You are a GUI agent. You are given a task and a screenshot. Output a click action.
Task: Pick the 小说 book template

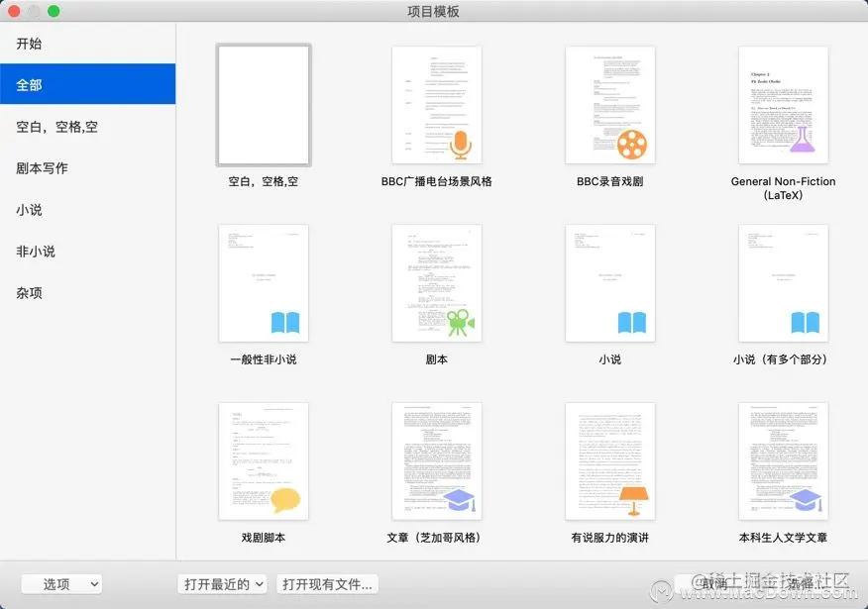point(610,283)
